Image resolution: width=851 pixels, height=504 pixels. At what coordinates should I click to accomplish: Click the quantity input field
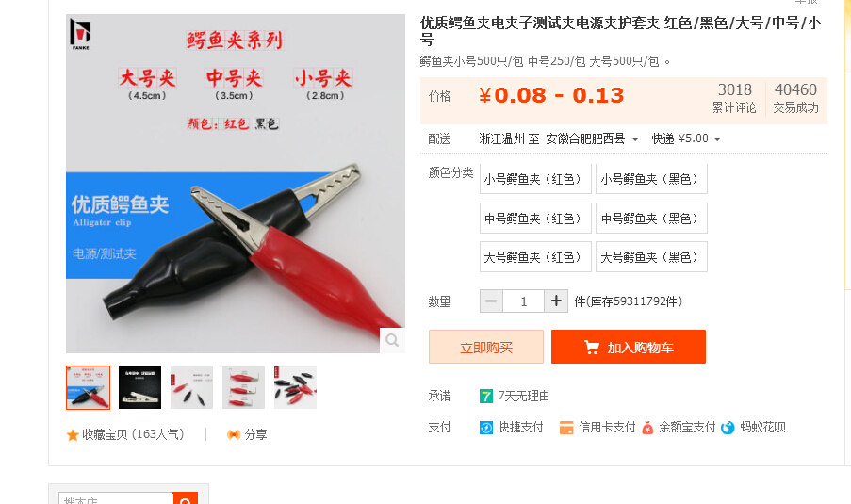[523, 301]
